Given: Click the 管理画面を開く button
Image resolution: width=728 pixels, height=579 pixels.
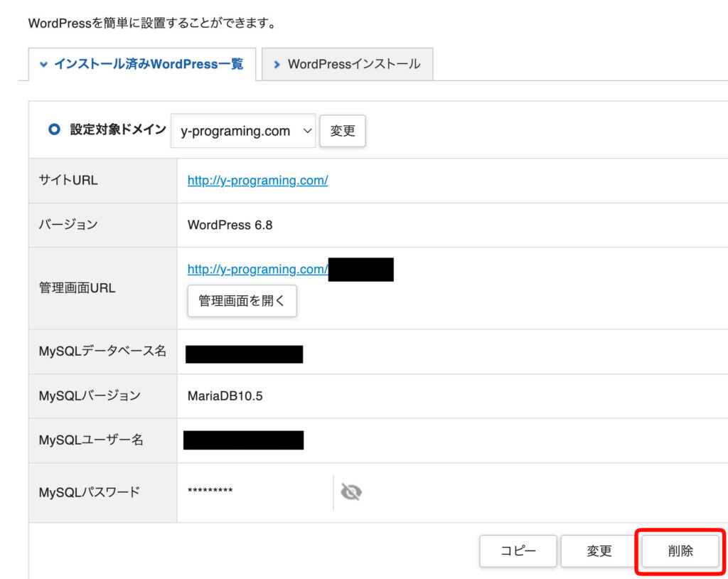Looking at the screenshot, I should click(x=242, y=301).
